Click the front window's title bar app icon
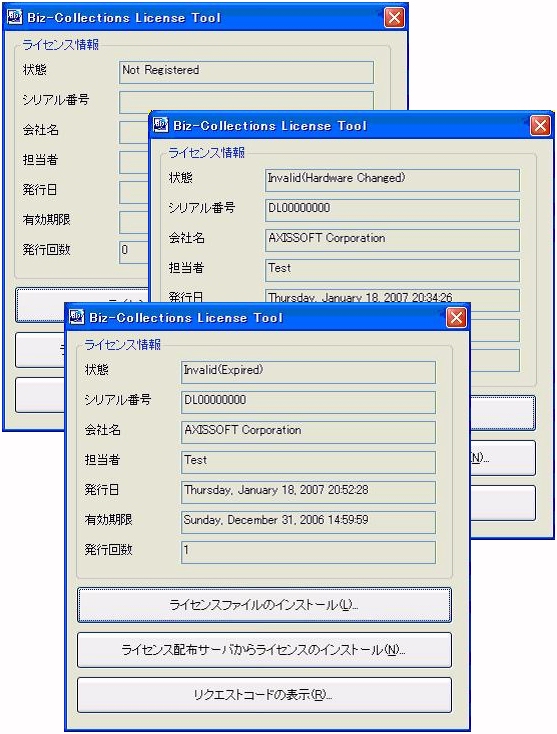Image resolution: width=557 pixels, height=734 pixels. [77, 317]
